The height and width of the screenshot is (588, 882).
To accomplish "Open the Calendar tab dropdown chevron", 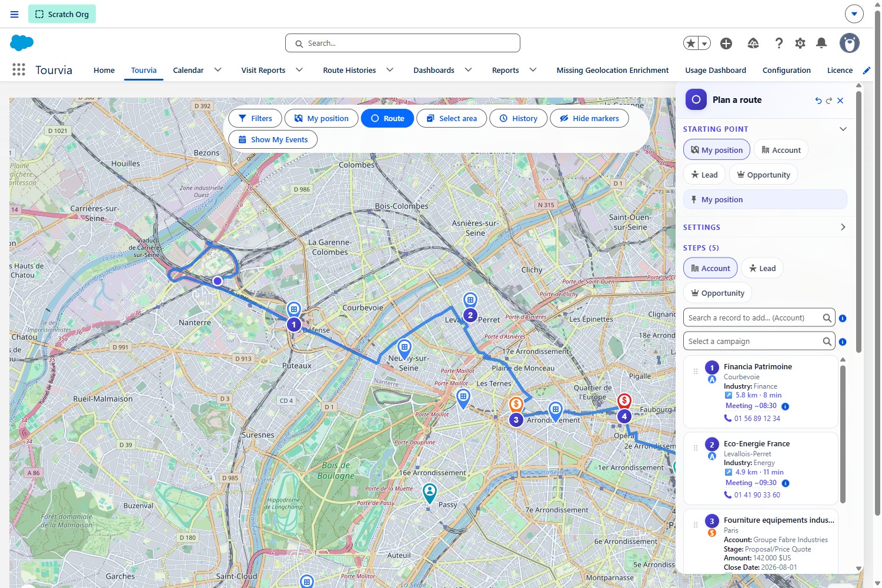I will (x=218, y=70).
